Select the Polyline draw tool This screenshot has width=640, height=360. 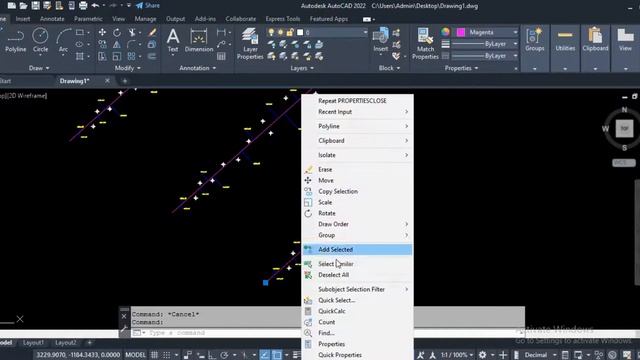(x=16, y=40)
